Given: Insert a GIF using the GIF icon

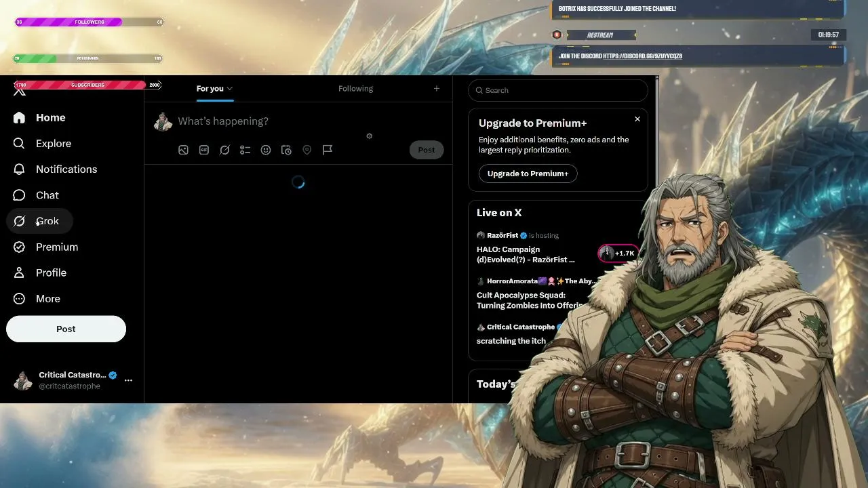Looking at the screenshot, I should point(204,150).
